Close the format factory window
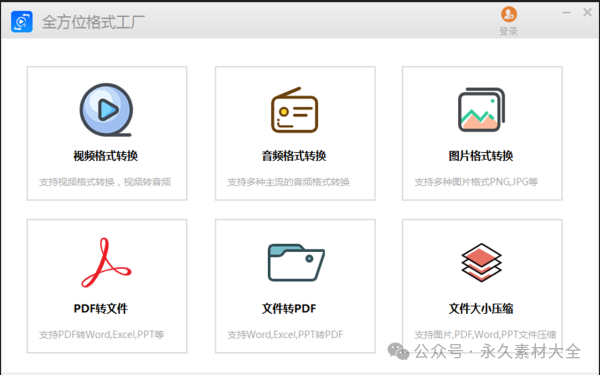The height and width of the screenshot is (375, 600). [x=587, y=13]
